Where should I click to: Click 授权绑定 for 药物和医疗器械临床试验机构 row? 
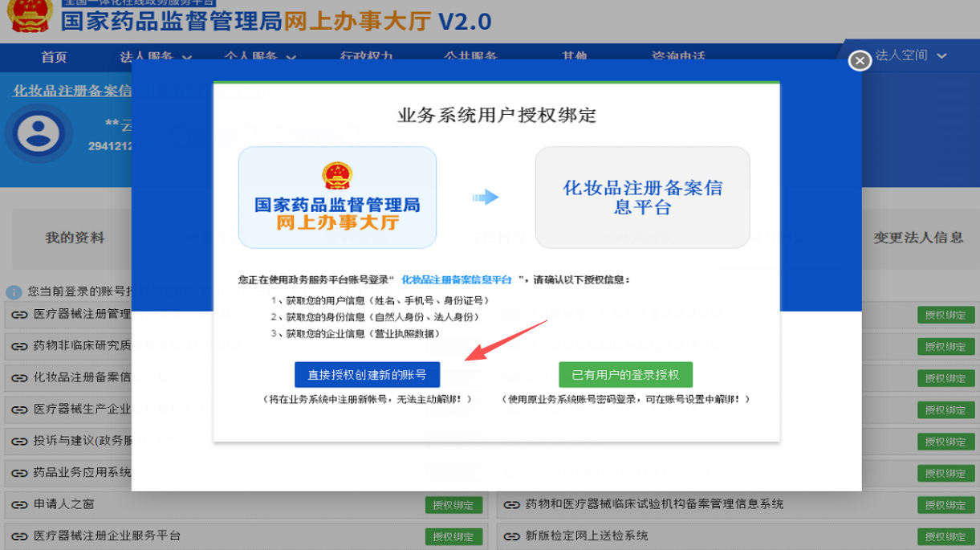pos(946,505)
